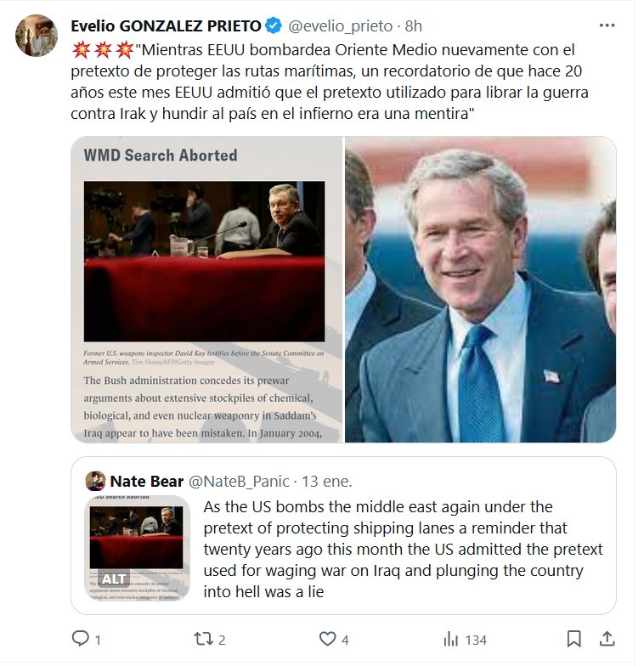Open the three-dot more options menu
Screen dimensions: 644x666
pos(606,25)
